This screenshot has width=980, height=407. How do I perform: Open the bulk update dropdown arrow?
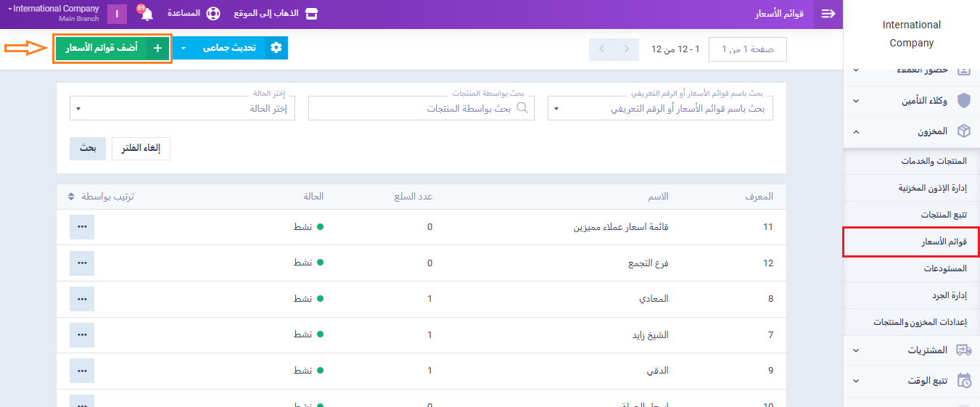(x=184, y=49)
